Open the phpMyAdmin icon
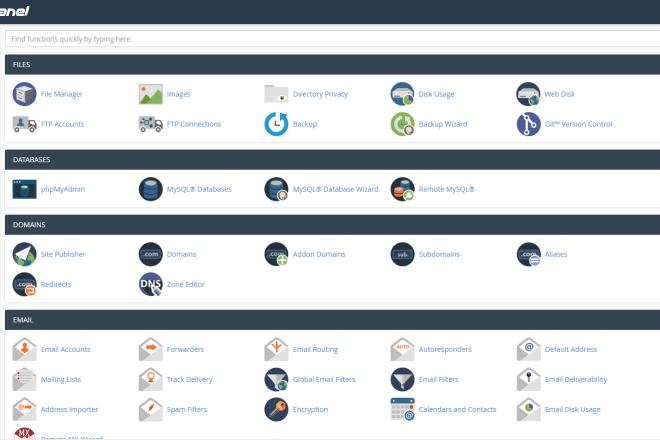Screen dimensions: 660x440 point(24,189)
